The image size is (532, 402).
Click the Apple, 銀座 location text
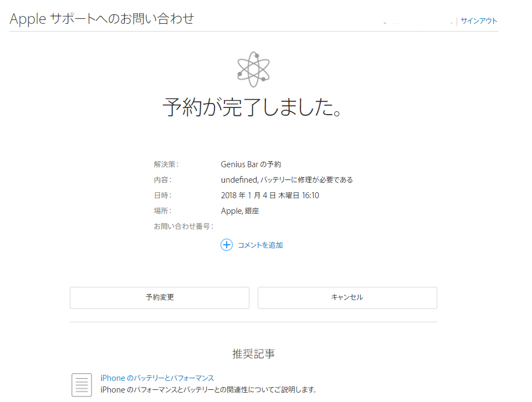click(240, 211)
